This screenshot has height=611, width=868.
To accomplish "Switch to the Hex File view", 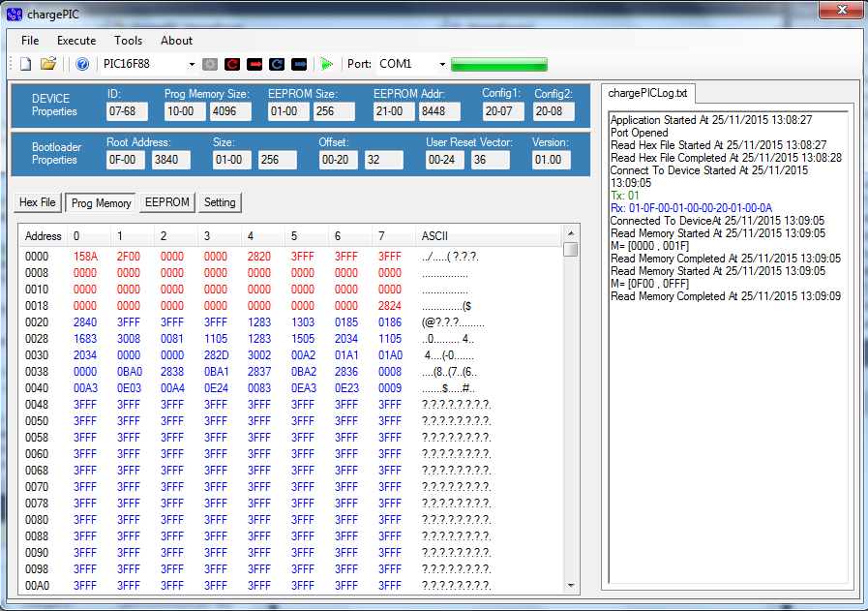I will (x=38, y=202).
